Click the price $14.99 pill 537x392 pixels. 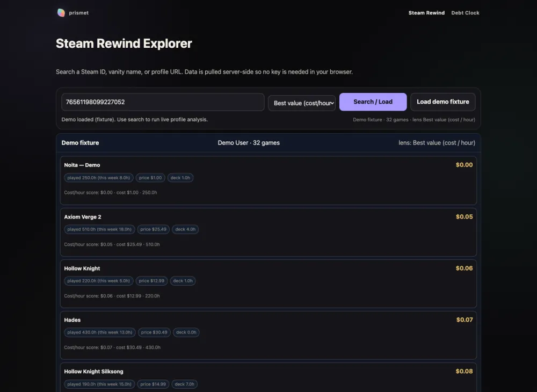pyautogui.click(x=153, y=384)
